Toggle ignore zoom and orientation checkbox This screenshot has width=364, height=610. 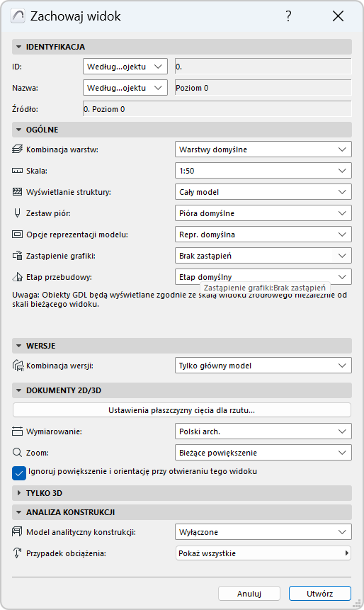19,473
